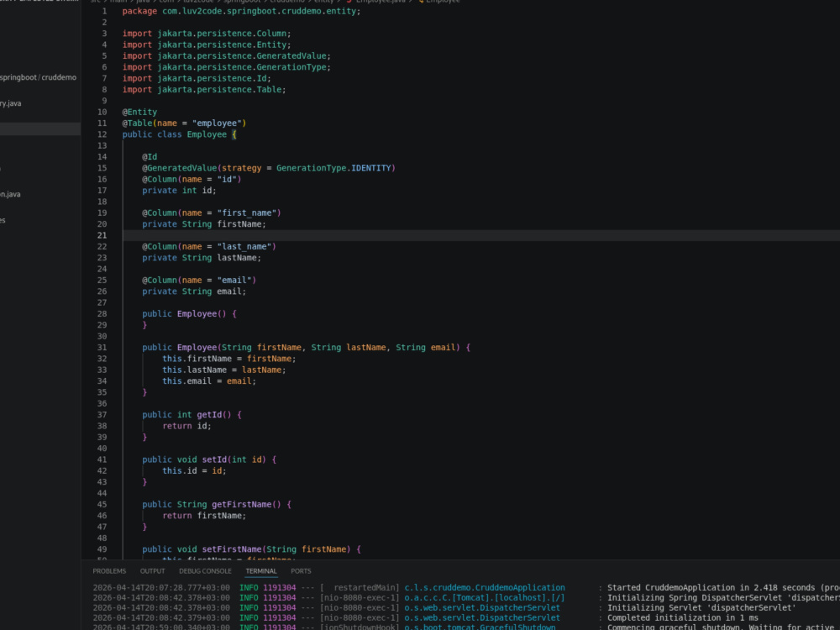Select the highlighted row in the file explorer
The image size is (840, 630).
tap(40, 129)
